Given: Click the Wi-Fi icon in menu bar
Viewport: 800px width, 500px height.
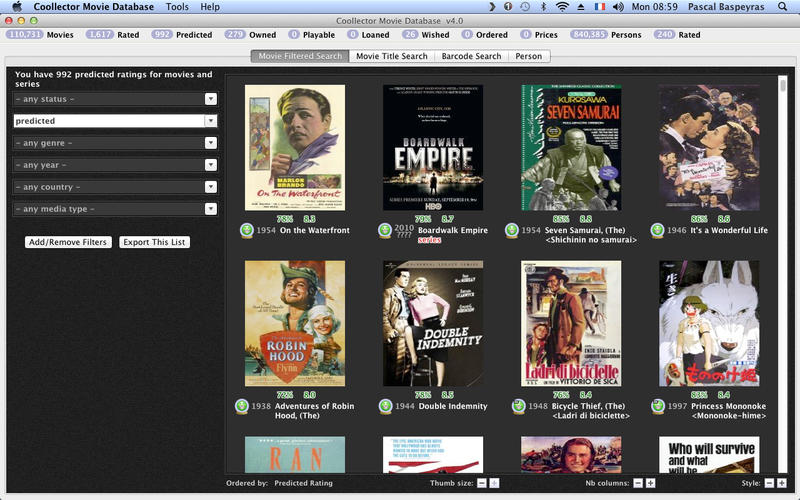Looking at the screenshot, I should pos(562,7).
